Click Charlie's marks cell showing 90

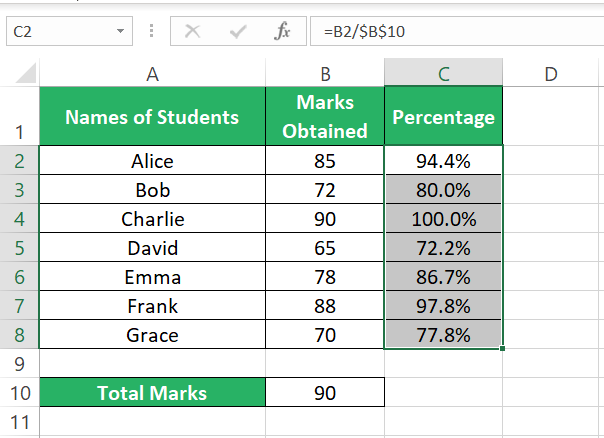pyautogui.click(x=325, y=218)
